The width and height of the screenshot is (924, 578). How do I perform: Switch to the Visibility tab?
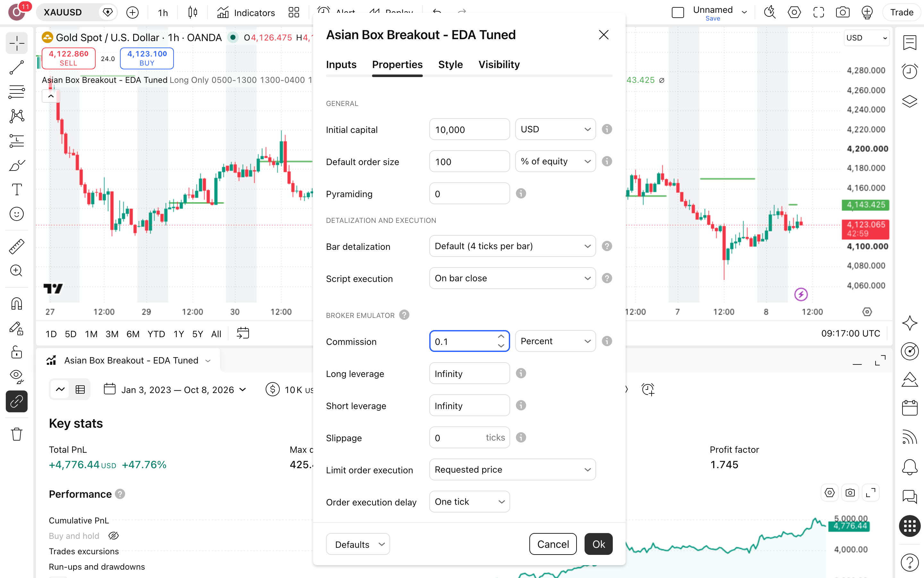[499, 65]
